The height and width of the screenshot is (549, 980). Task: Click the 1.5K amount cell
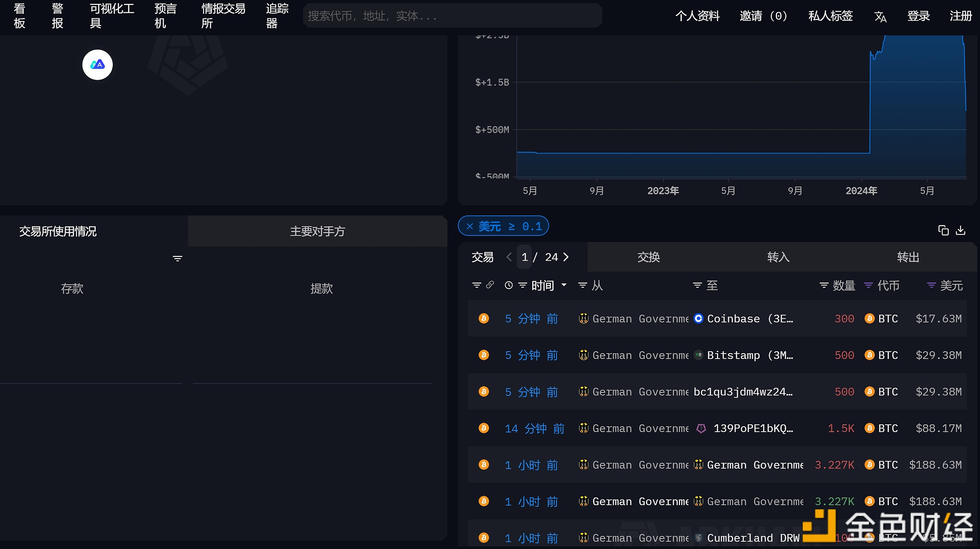tap(841, 428)
